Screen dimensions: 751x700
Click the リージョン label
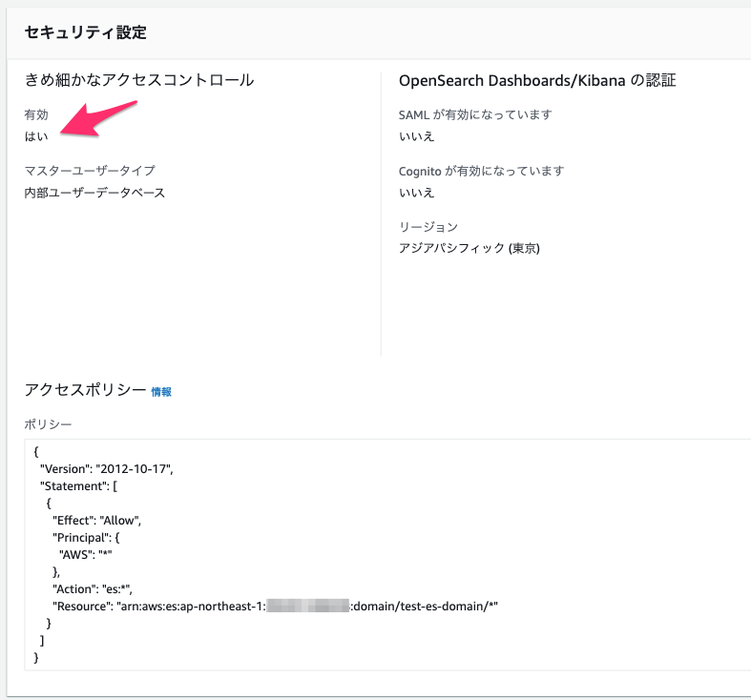pyautogui.click(x=428, y=227)
